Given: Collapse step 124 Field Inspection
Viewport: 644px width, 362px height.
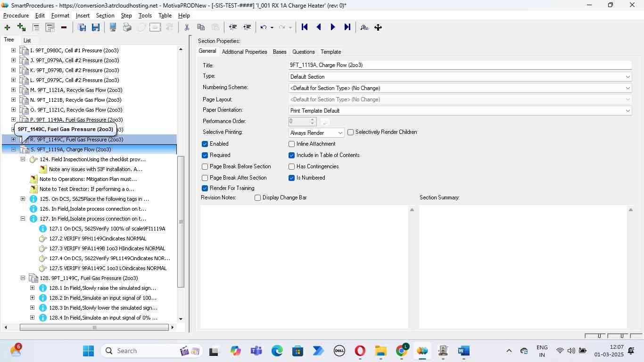Looking at the screenshot, I should pyautogui.click(x=23, y=159).
